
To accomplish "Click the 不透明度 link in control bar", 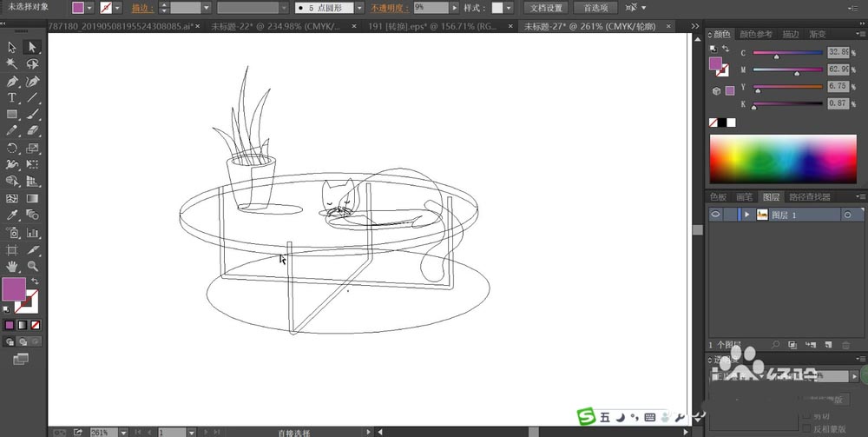I will (x=390, y=9).
